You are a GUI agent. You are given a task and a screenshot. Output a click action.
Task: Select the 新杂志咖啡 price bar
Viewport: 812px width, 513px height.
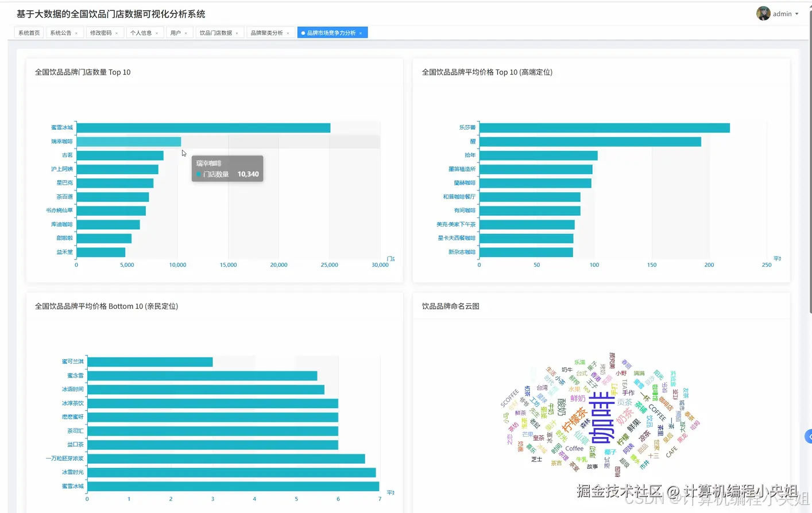526,252
